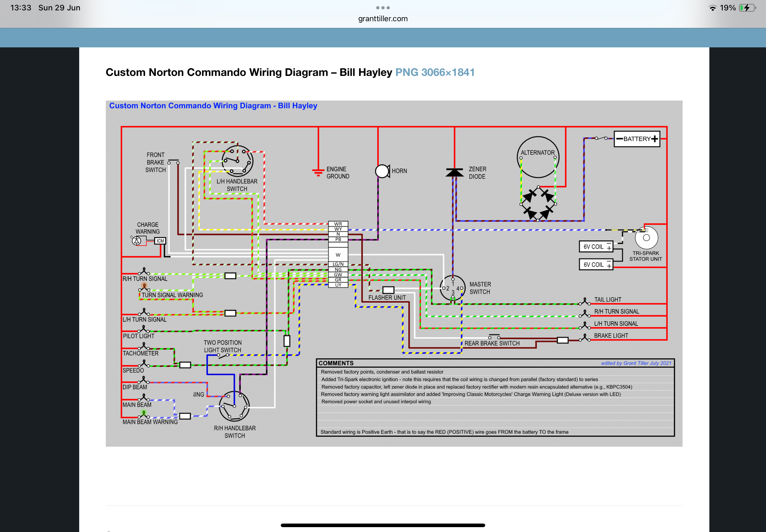Click the Tri-Spark stator unit circle
766x532 pixels.
tap(646, 238)
